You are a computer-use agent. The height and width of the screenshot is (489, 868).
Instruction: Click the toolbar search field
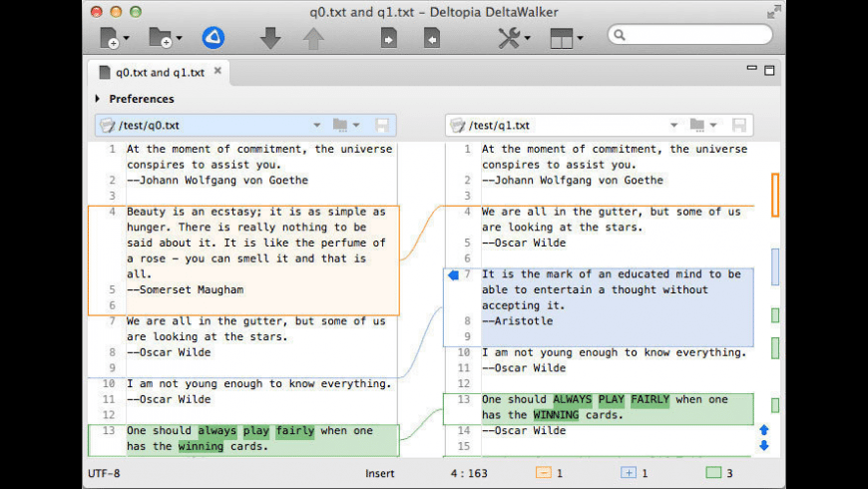click(690, 35)
